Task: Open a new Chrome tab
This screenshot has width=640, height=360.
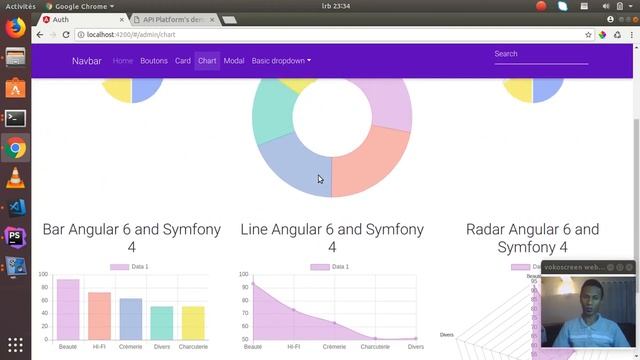Action: [229, 20]
